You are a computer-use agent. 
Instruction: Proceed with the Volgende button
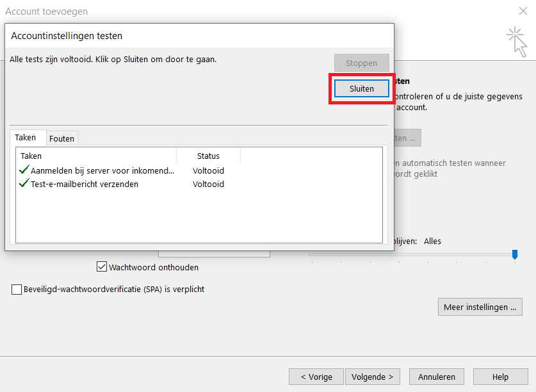(372, 377)
